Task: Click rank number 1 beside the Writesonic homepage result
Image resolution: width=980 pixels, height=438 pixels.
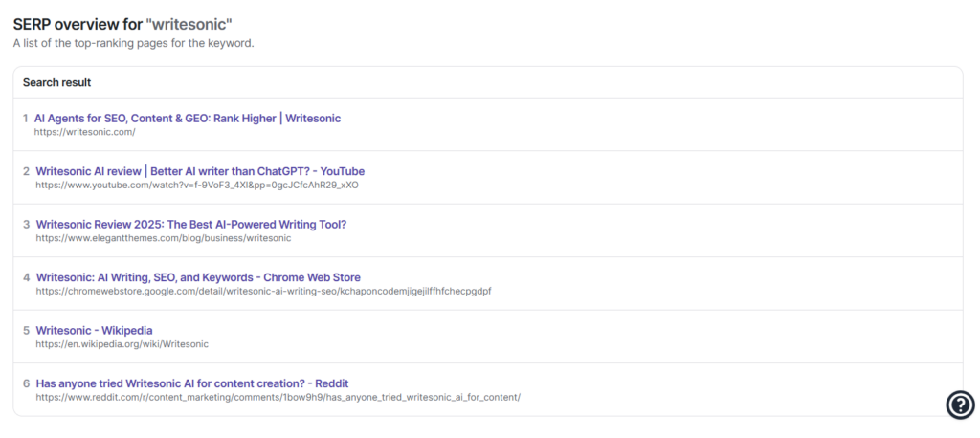Action: 26,118
